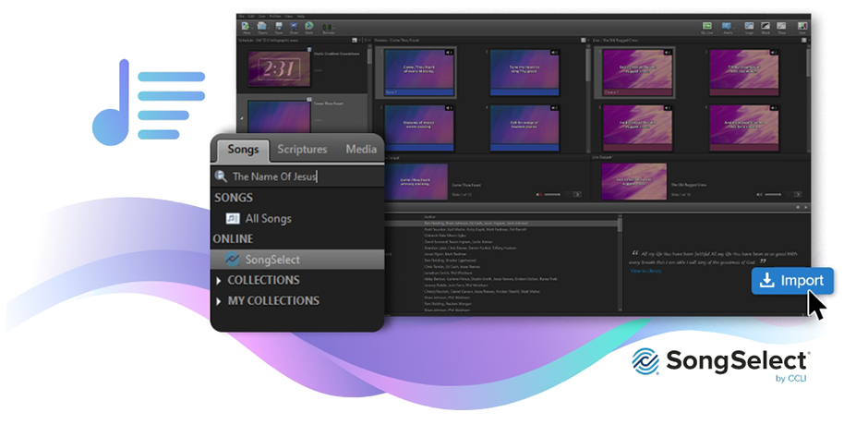Click the blue Import button
The width and height of the screenshot is (868, 437).
click(x=792, y=281)
